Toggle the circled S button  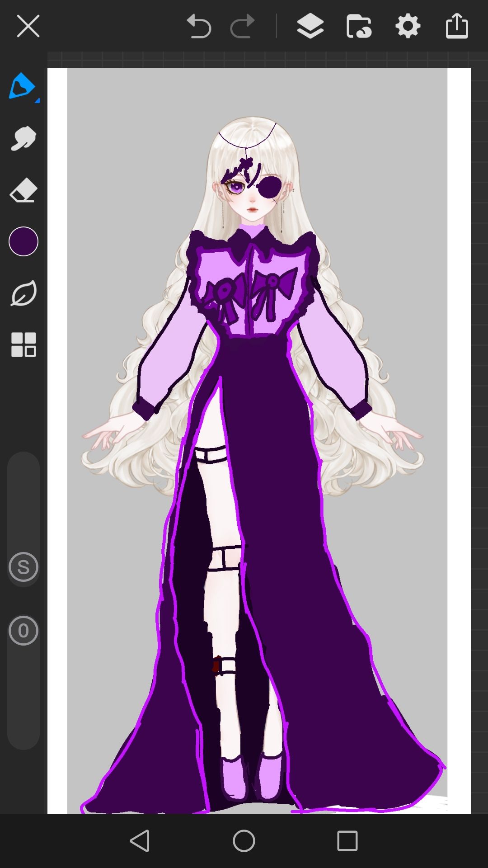(x=23, y=567)
